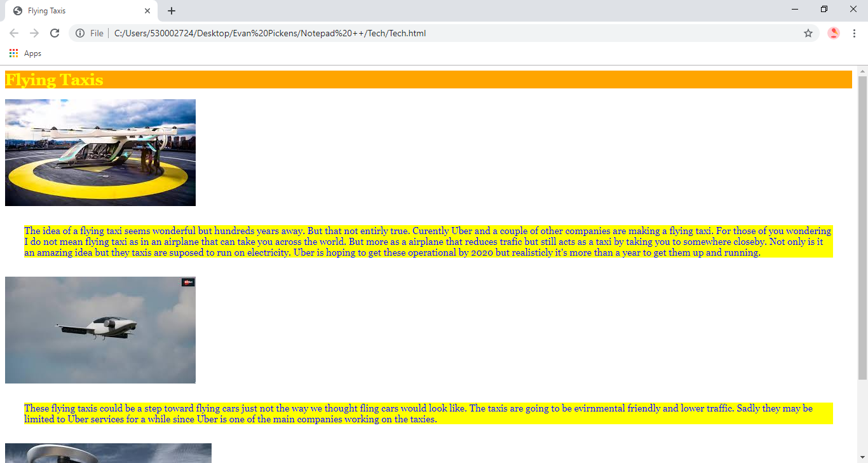Click the partially visible third image
868x463 pixels.
[x=108, y=453]
